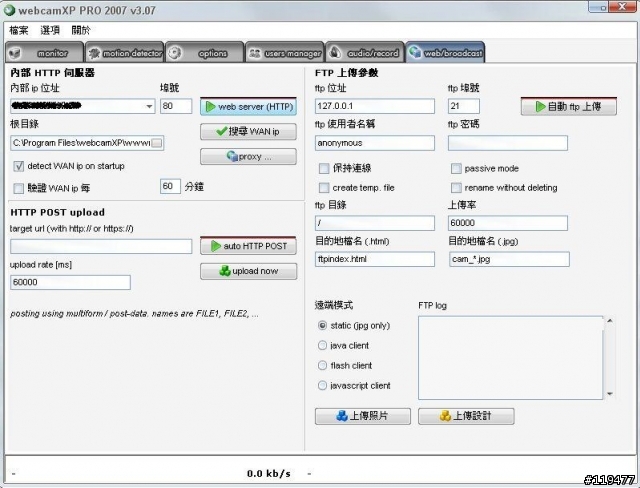The image size is (640, 488).
Task: Toggle detect WAN ip on startup checkbox
Action: tap(19, 166)
